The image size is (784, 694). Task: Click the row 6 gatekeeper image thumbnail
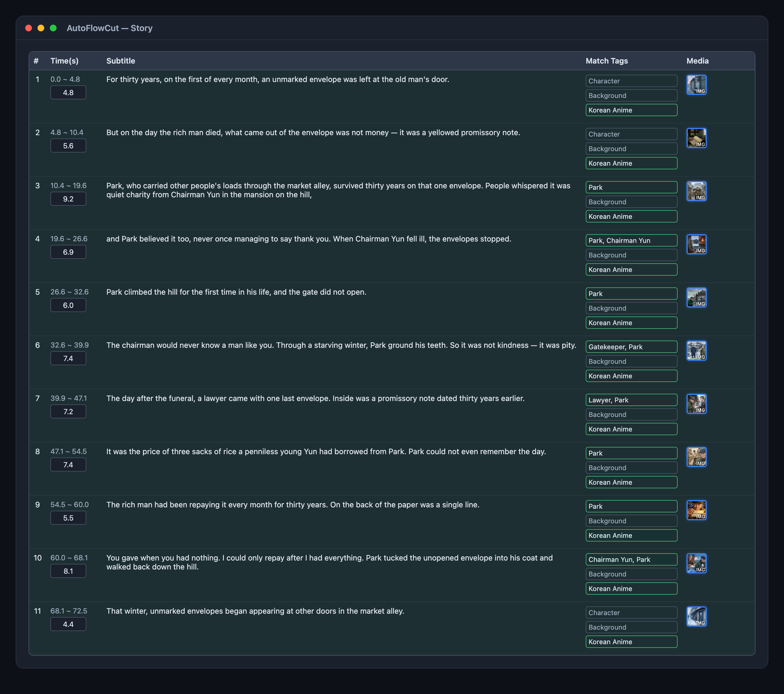point(696,351)
